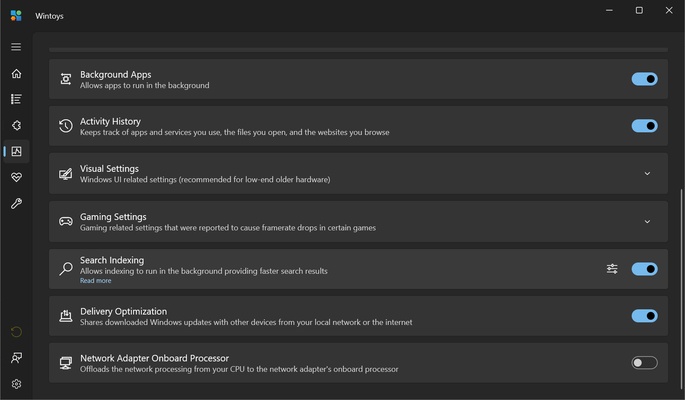
Task: Click the Wintoys app logo
Action: 16,16
